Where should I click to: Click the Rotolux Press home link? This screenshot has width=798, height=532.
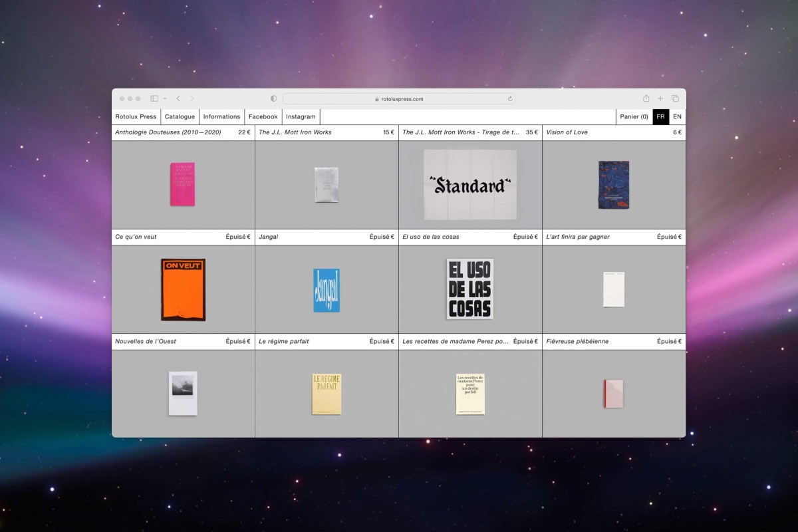click(136, 116)
